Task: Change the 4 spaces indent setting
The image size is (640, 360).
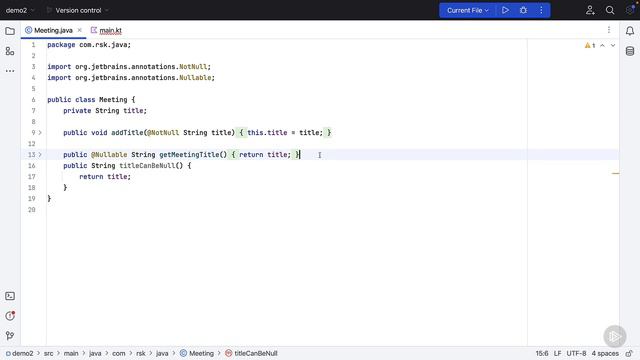Action: click(x=605, y=353)
